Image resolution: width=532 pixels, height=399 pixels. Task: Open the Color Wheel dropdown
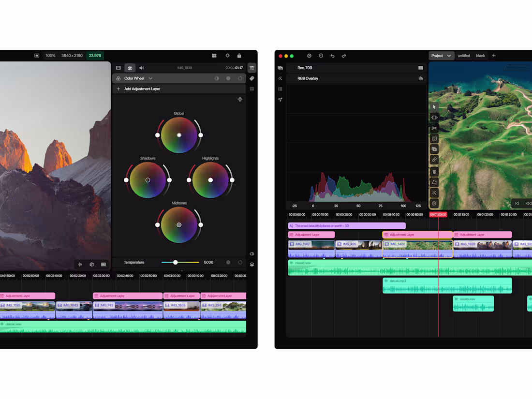point(150,78)
